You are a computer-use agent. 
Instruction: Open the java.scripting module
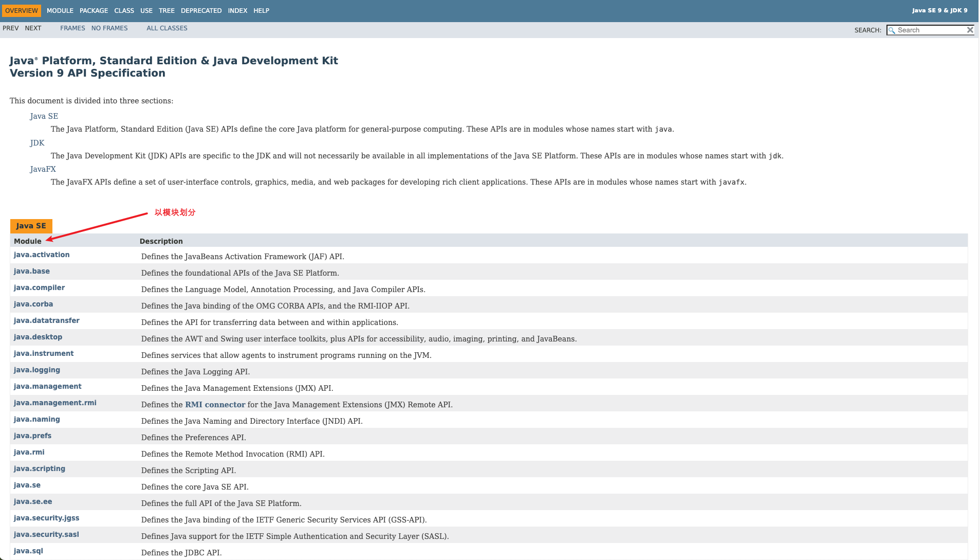pos(40,469)
